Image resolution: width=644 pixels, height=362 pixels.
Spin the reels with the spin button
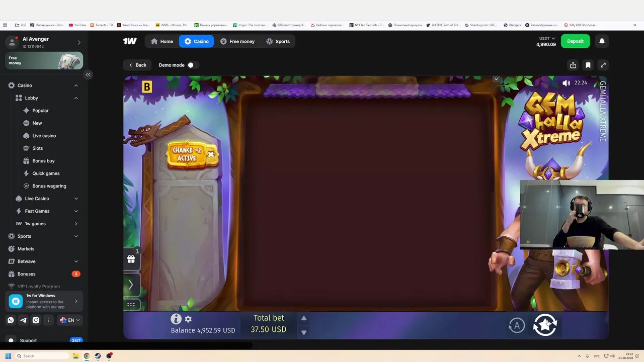(545, 325)
